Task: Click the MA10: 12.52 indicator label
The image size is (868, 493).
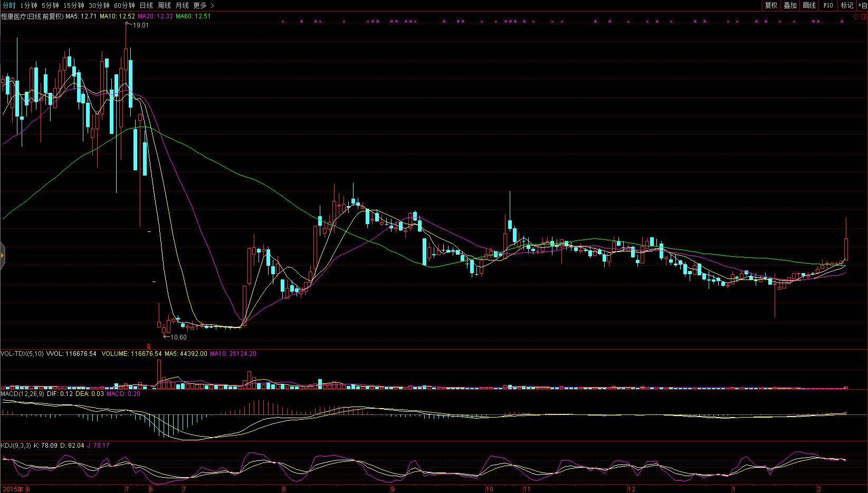Action: [117, 16]
